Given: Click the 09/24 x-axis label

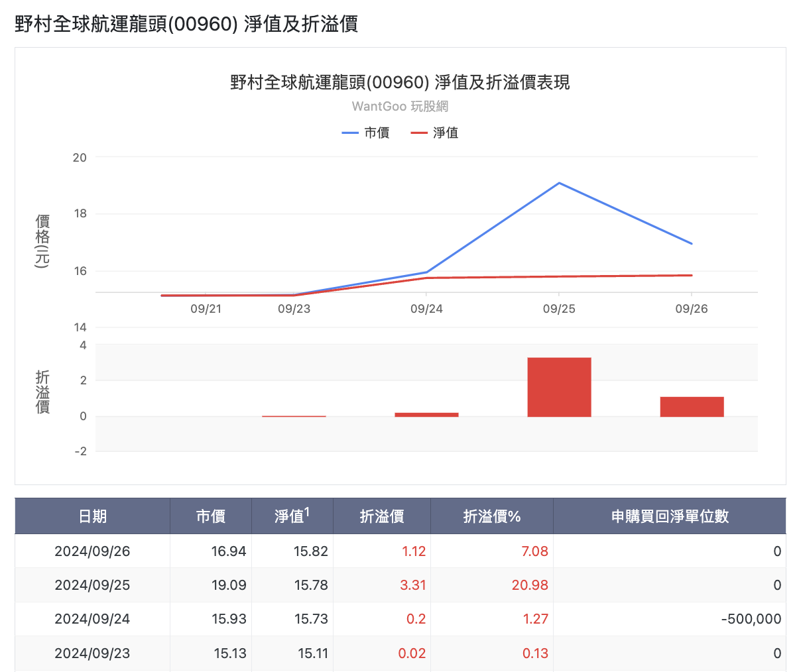Looking at the screenshot, I should pos(426,309).
